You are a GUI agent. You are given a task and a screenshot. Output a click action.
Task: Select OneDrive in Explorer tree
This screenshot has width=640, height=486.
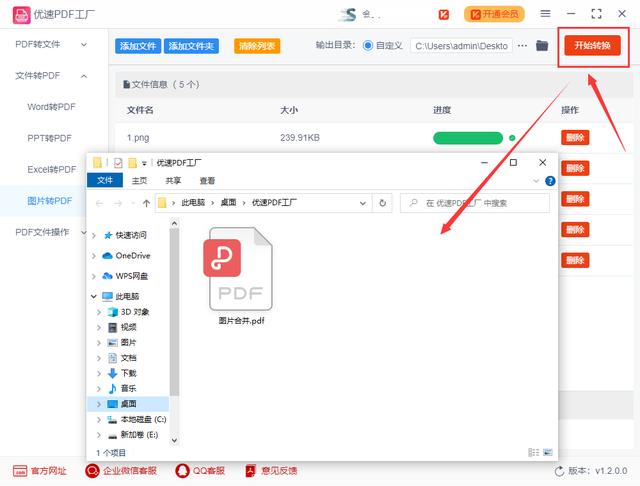coord(128,255)
